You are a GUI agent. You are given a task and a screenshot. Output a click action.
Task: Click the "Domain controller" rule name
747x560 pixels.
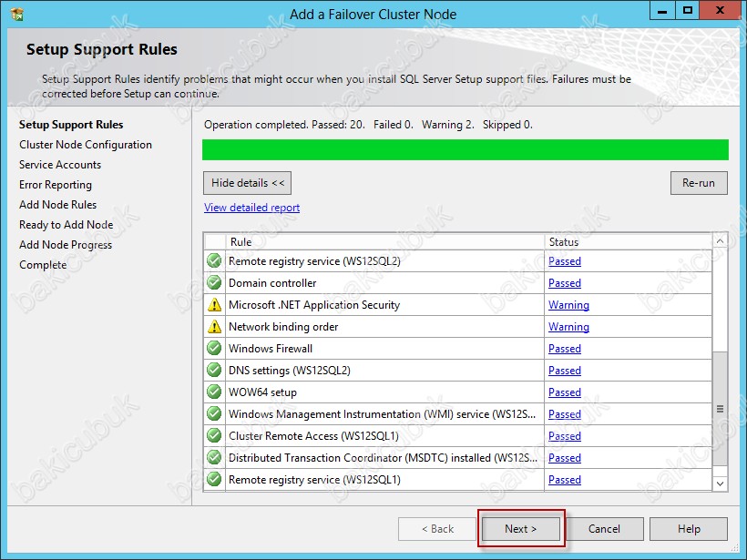click(272, 283)
